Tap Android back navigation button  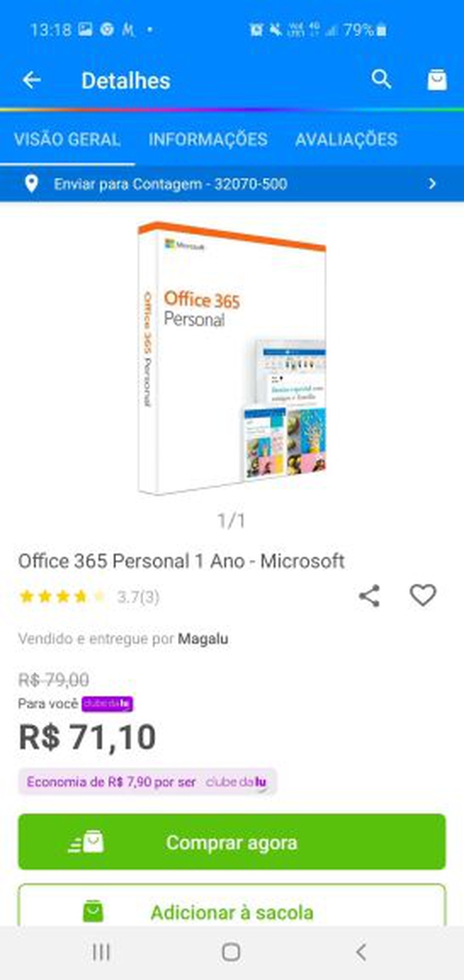click(361, 952)
